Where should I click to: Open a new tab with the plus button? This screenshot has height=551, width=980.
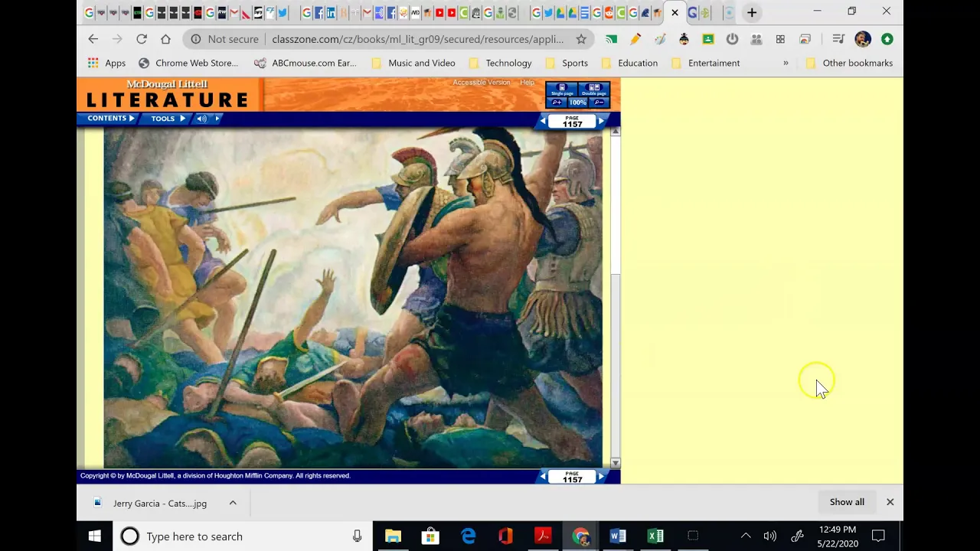click(x=752, y=12)
